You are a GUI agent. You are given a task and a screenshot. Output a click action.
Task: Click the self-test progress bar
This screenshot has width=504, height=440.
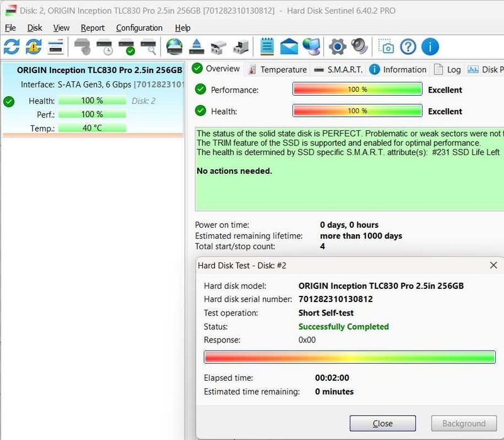pos(350,357)
